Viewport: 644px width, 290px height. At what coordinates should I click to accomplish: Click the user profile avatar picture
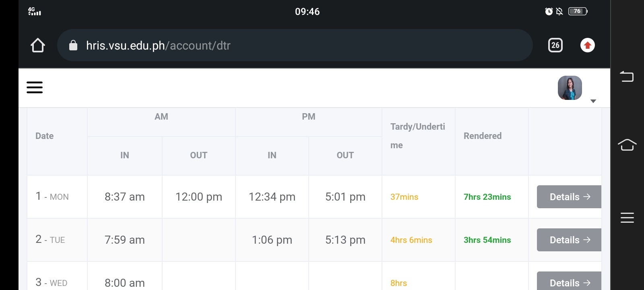click(x=570, y=88)
